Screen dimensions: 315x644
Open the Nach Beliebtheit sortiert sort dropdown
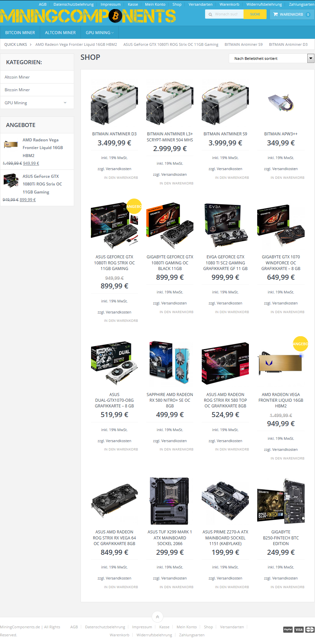pos(271,58)
